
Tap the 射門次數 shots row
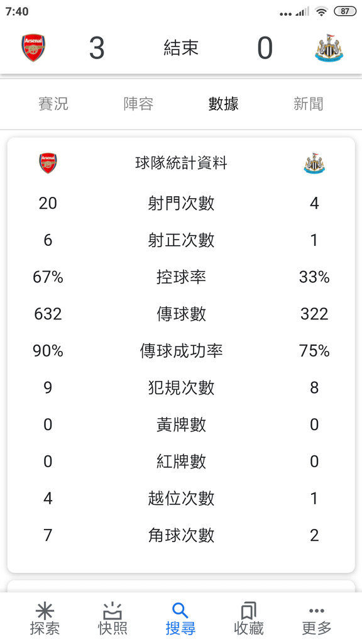(x=181, y=203)
